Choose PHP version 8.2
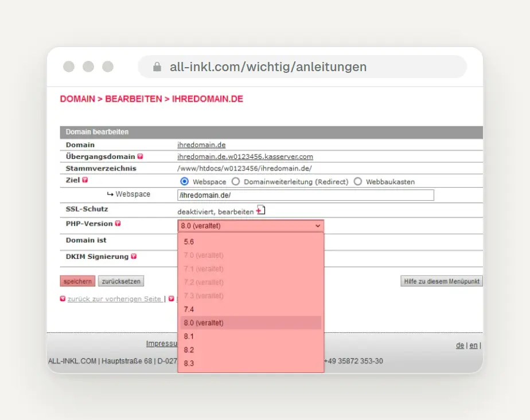530x420 pixels. tap(251, 350)
